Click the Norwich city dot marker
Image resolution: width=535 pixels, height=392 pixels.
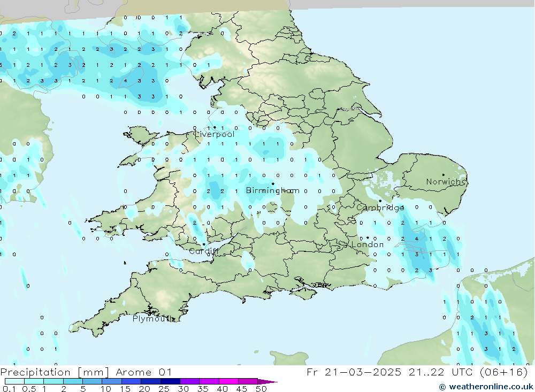tap(443, 175)
